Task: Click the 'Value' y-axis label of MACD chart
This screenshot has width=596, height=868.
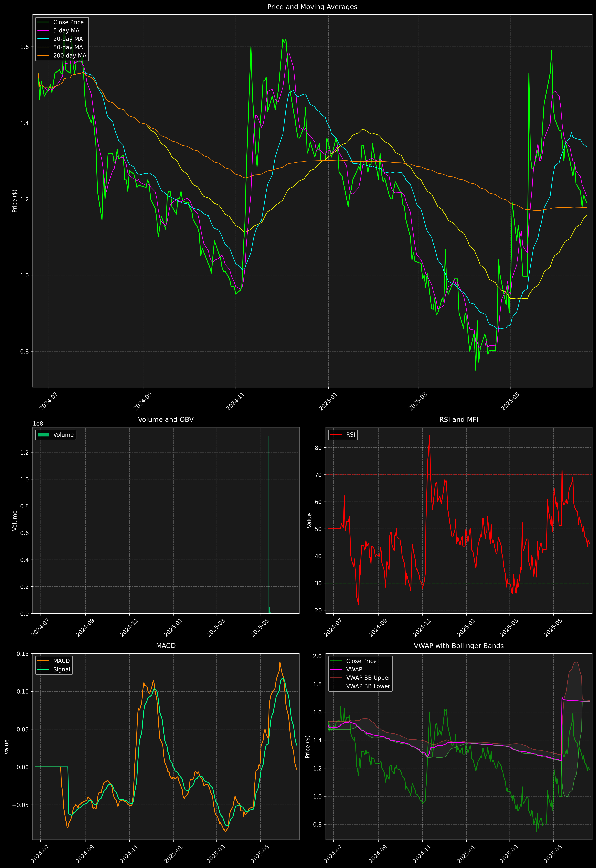Action: coord(6,747)
